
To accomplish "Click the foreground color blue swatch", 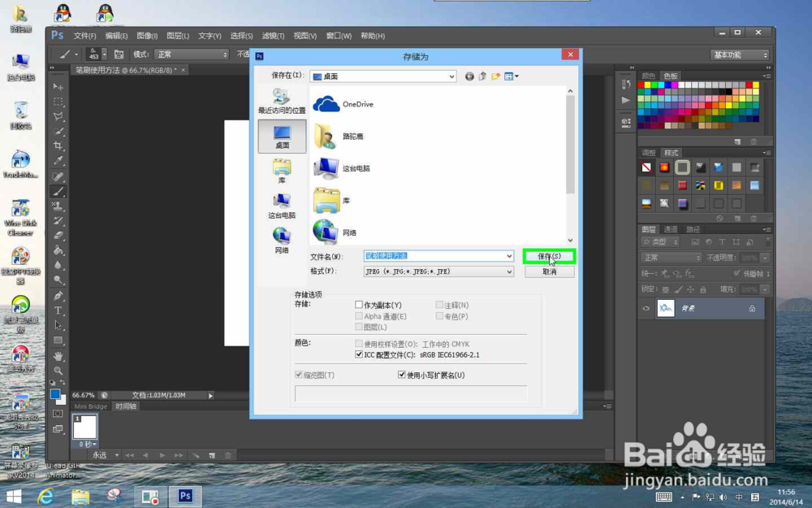I will point(55,394).
